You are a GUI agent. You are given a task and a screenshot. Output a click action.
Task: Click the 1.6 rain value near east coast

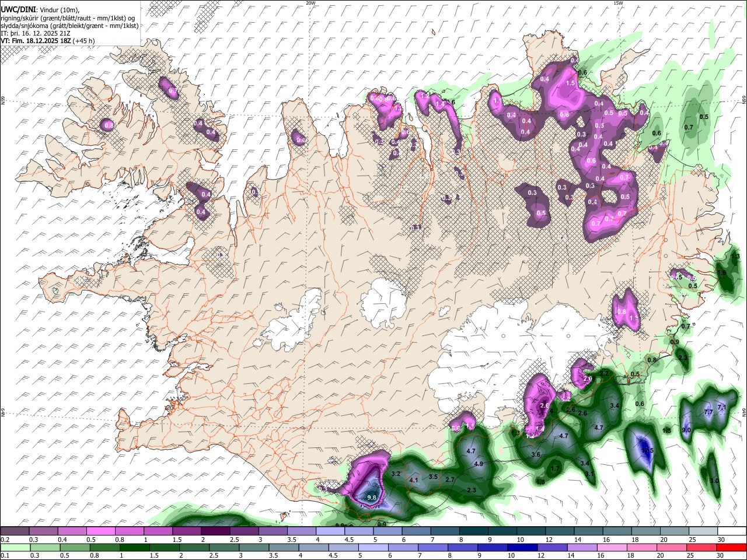(721, 272)
